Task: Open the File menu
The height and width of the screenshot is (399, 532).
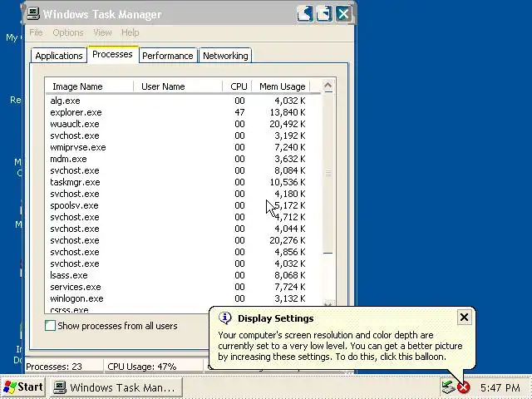Action: coord(36,32)
